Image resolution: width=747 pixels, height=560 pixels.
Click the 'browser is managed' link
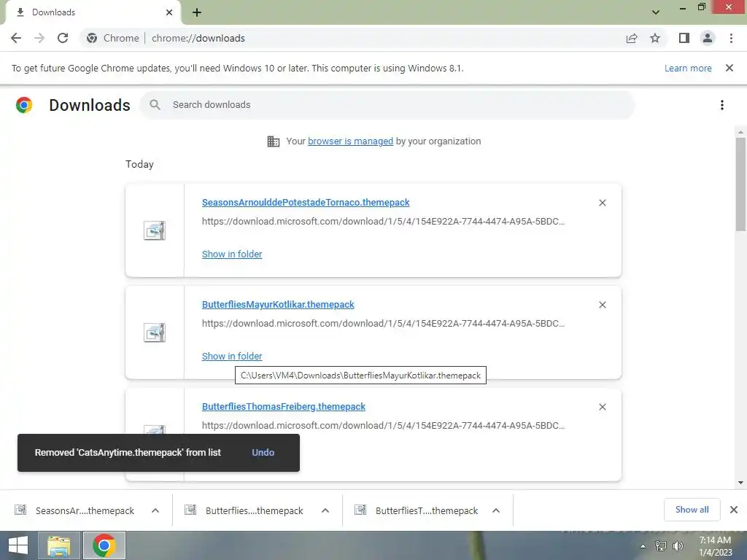(x=350, y=141)
